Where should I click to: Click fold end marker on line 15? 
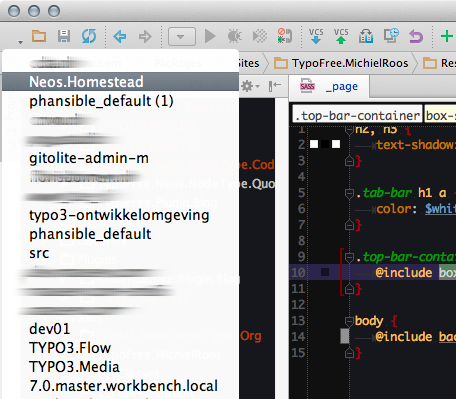349,352
